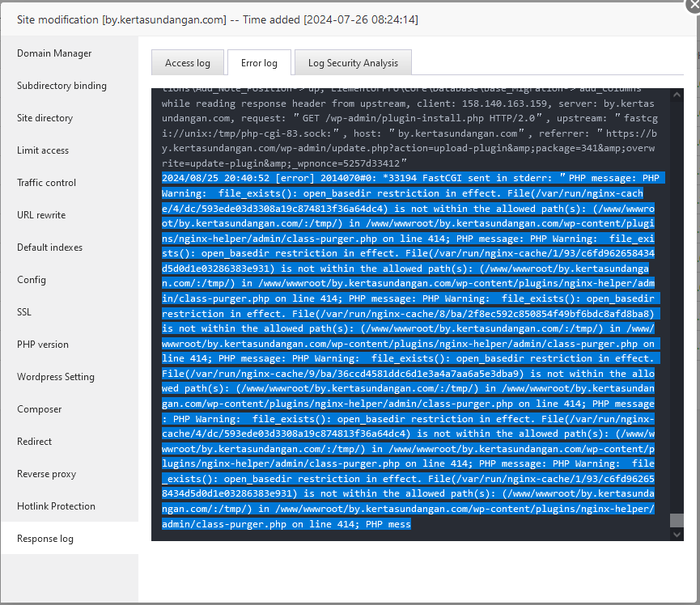Viewport: 700px width, 605px height.
Task: Select Response log menu item
Action: tap(70, 539)
